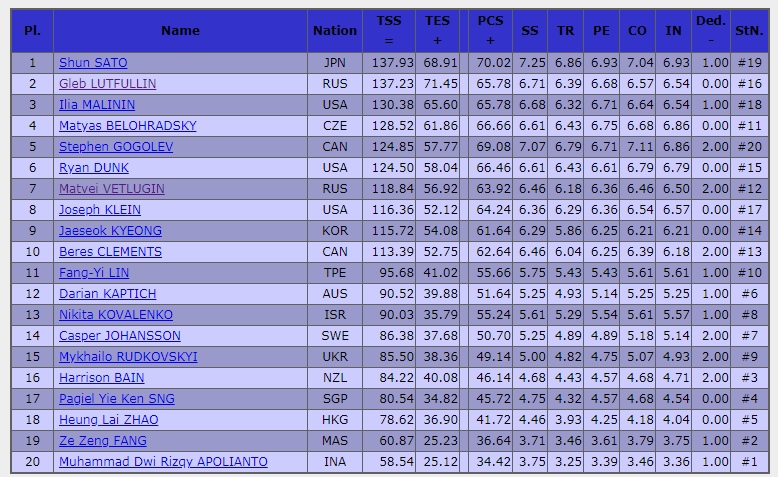The width and height of the screenshot is (778, 477).
Task: Open Nikita KOVALENKO link
Action: coord(116,315)
